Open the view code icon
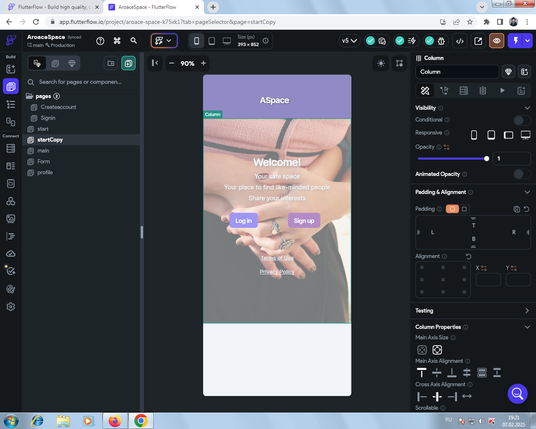This screenshot has height=429, width=536. pyautogui.click(x=460, y=41)
